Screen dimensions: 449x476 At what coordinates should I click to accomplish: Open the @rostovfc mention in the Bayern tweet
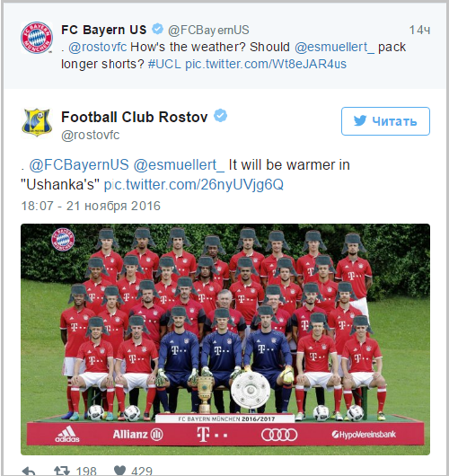point(98,47)
